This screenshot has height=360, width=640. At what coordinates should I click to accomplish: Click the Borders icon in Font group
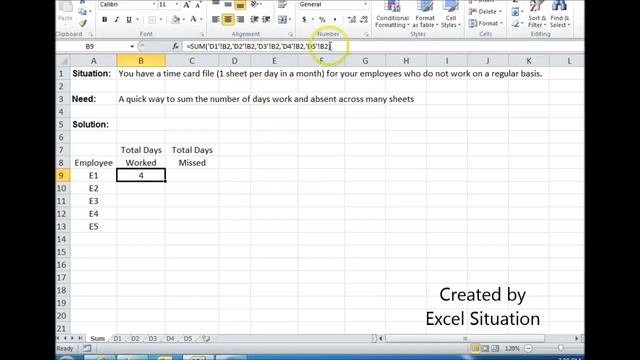click(x=152, y=20)
